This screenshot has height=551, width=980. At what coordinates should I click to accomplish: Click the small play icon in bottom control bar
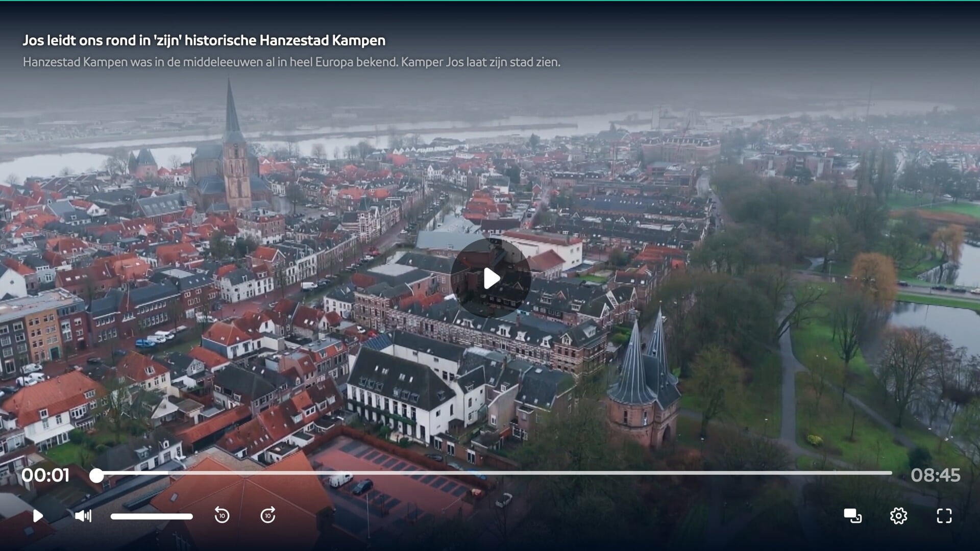pyautogui.click(x=38, y=516)
